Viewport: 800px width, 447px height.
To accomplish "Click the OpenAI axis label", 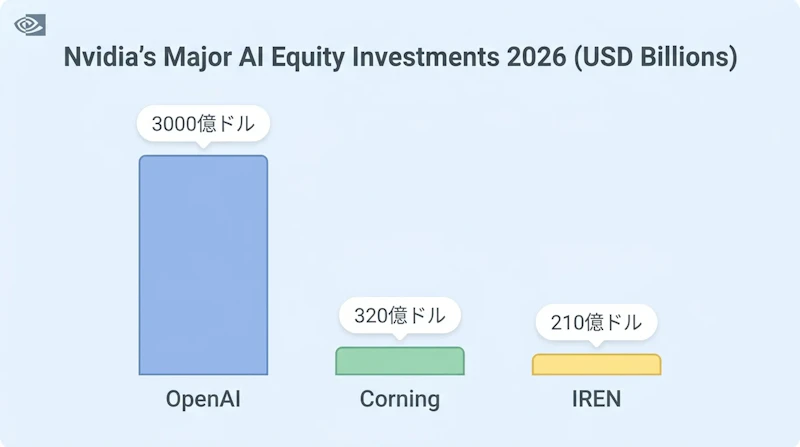I will click(x=203, y=399).
